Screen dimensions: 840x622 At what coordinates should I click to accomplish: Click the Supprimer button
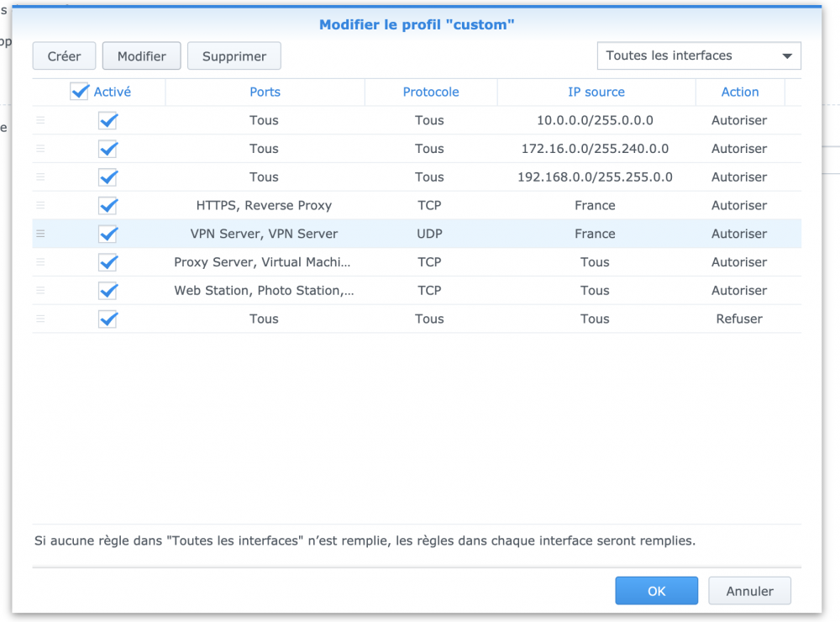[x=234, y=56]
